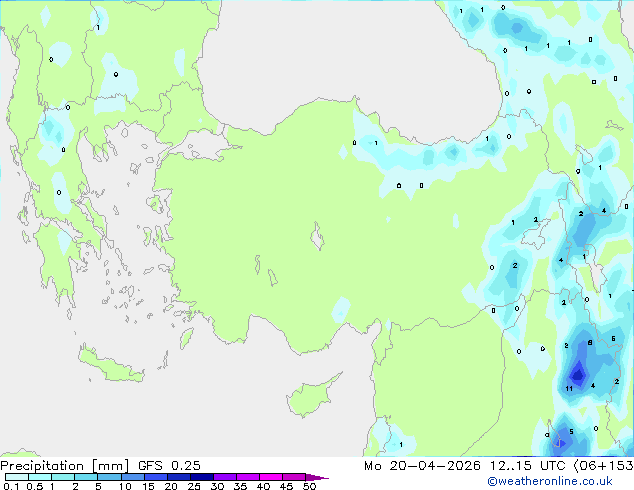Select the 30–35 mm purple legend swatch
Viewport: 634px width, 490px height.
click(225, 477)
